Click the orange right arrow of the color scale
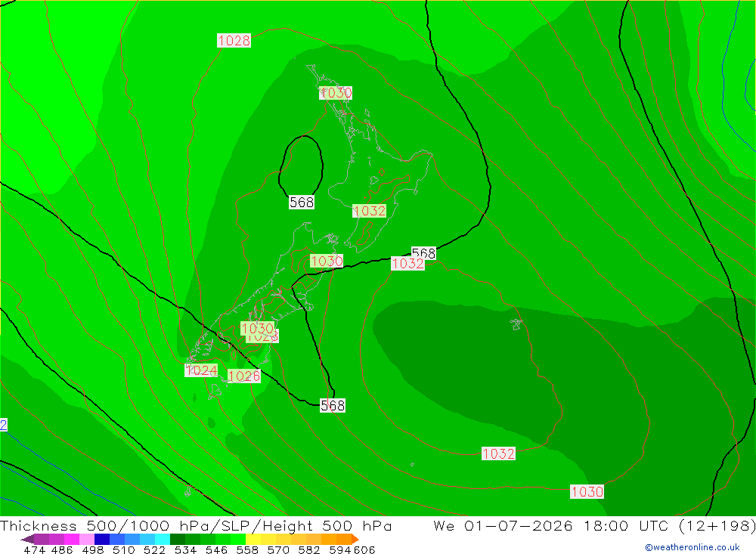 [355, 539]
